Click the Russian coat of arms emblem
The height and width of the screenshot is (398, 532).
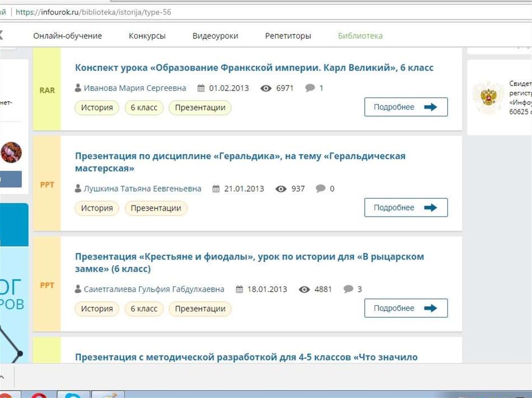point(488,97)
